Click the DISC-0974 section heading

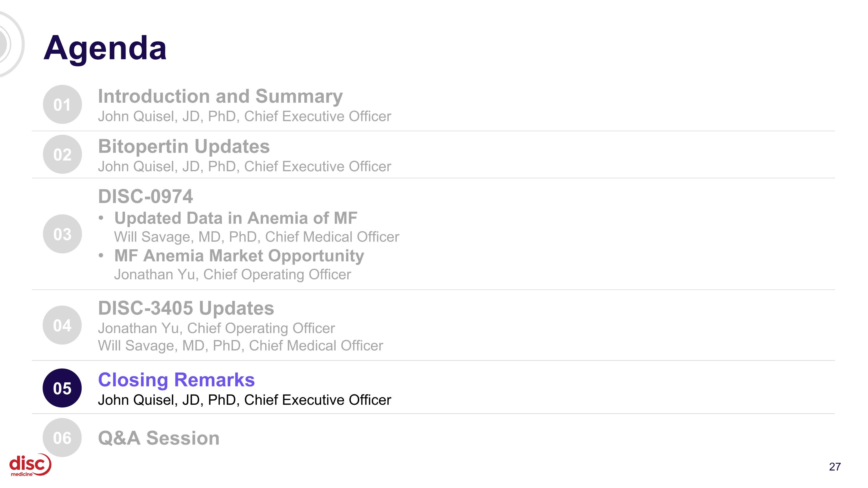coord(145,196)
